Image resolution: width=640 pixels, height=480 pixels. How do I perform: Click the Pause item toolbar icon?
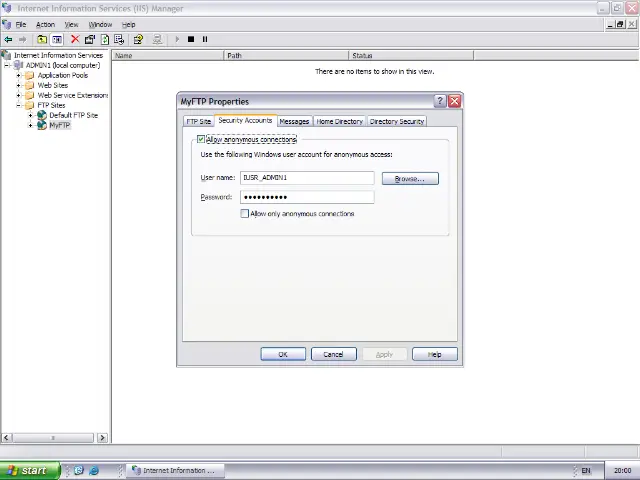point(205,39)
